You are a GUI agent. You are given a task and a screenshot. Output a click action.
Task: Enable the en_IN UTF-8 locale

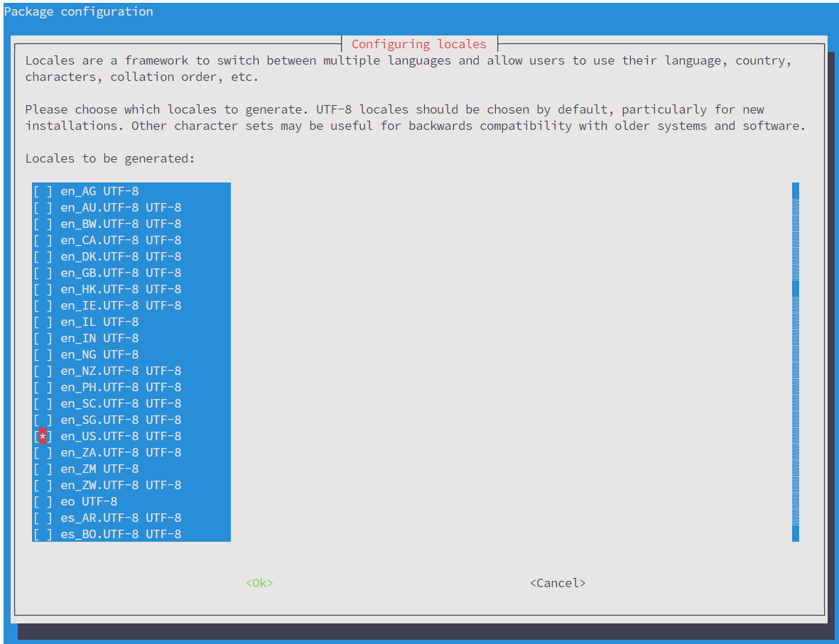pyautogui.click(x=43, y=338)
